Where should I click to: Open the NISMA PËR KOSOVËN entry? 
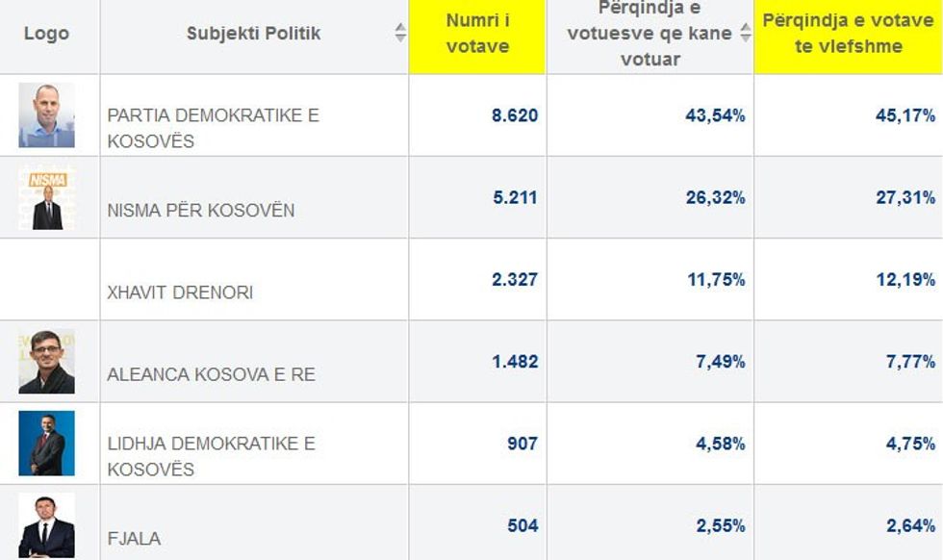200,210
